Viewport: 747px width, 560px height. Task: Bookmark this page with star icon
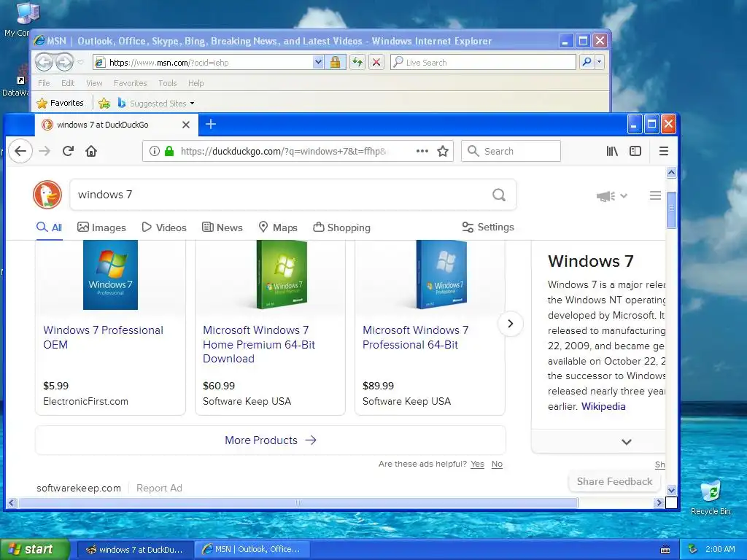(x=443, y=152)
